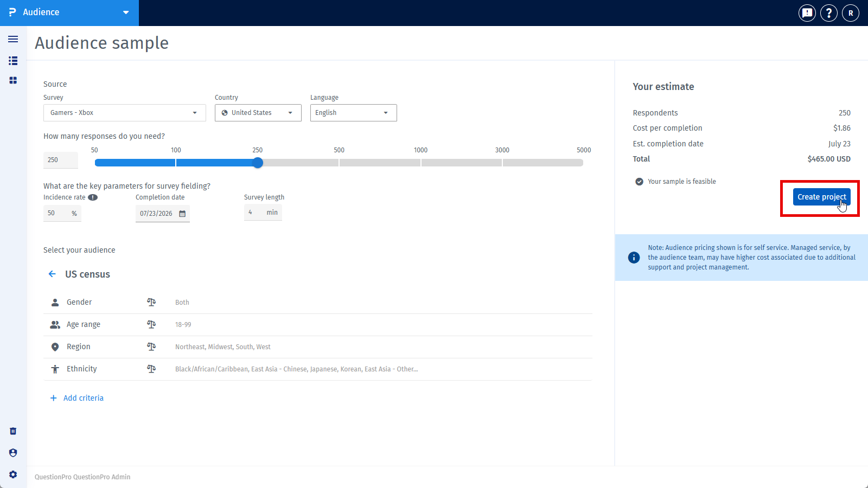Viewport: 868px width, 488px height.
Task: Click the July 23 completion date estimate
Action: pyautogui.click(x=839, y=144)
